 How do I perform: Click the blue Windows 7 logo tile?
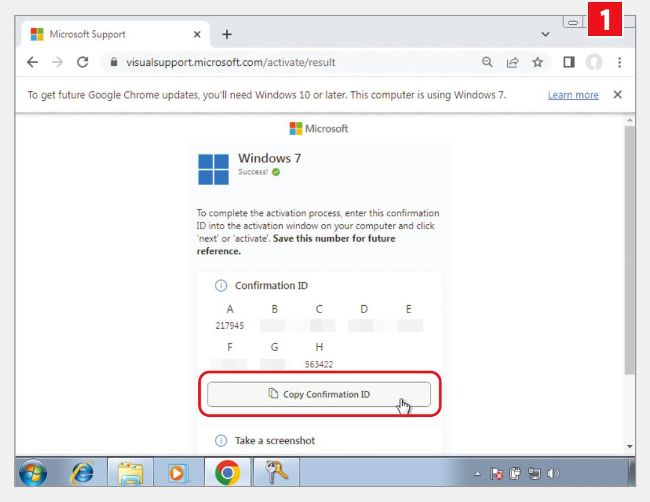tap(213, 169)
